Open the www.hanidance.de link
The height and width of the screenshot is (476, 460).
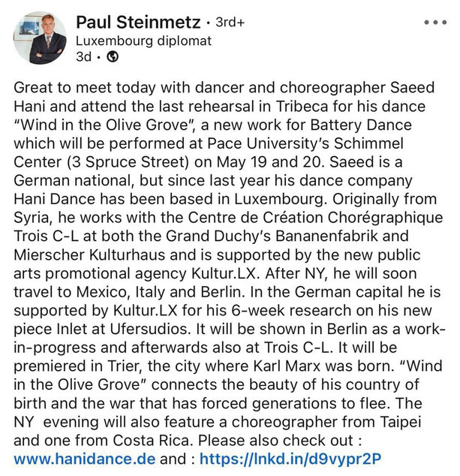(x=85, y=459)
